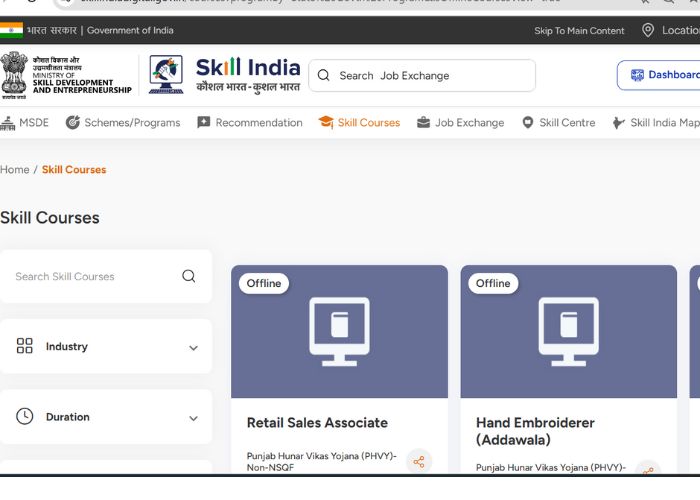Click the Offline badge on Hand Embroiderer card

click(493, 283)
